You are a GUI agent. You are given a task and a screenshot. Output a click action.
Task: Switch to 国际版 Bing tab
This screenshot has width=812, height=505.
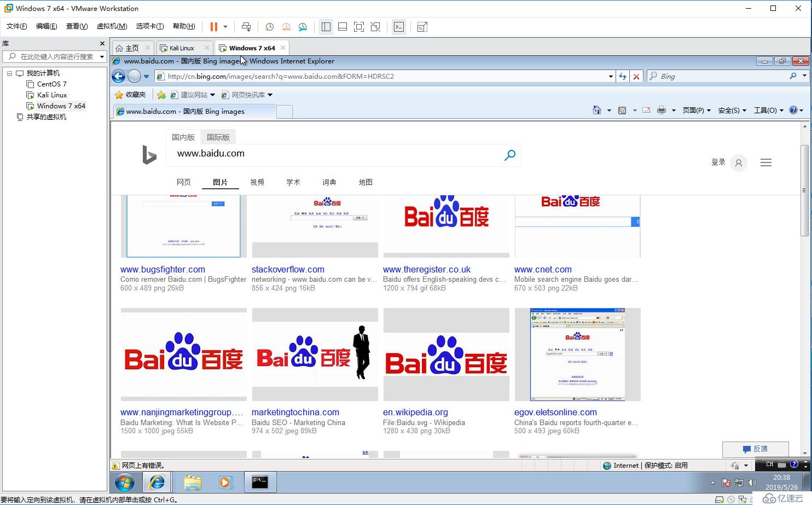click(x=218, y=137)
